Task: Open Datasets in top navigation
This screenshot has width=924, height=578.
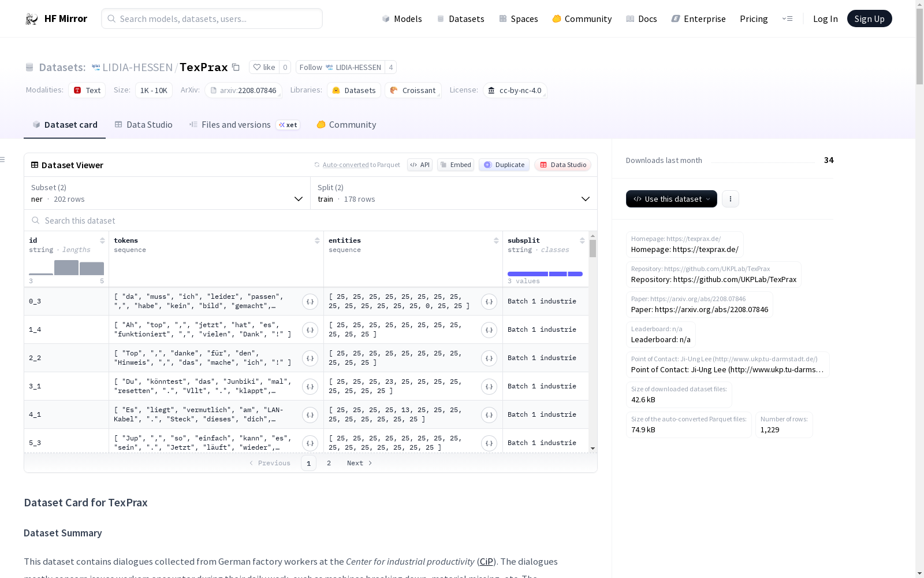Action: point(460,19)
